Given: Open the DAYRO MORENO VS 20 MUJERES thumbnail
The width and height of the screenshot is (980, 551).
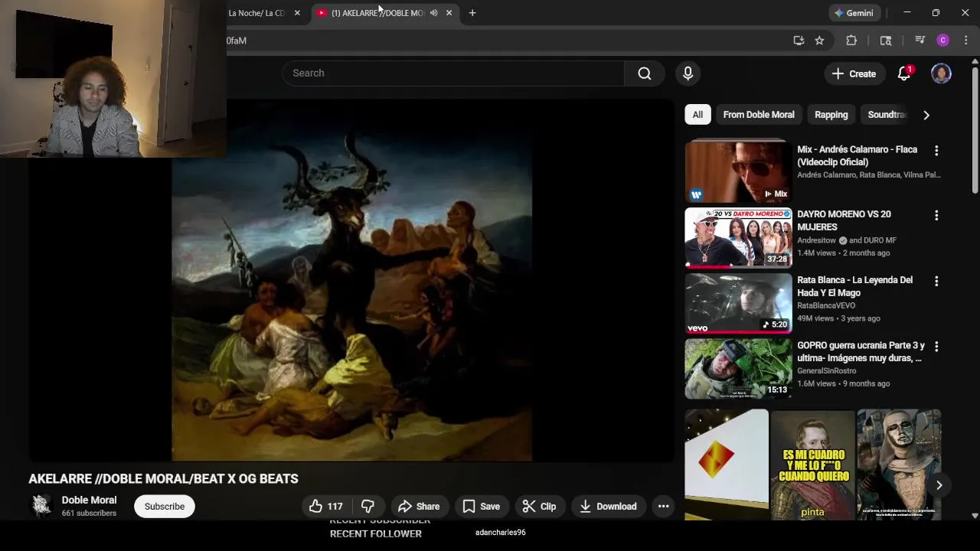Looking at the screenshot, I should tap(738, 237).
